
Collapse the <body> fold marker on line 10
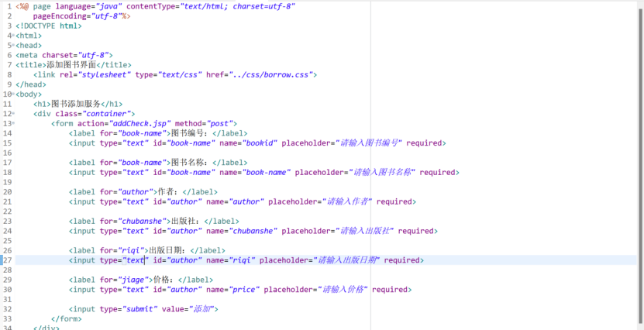coord(13,95)
